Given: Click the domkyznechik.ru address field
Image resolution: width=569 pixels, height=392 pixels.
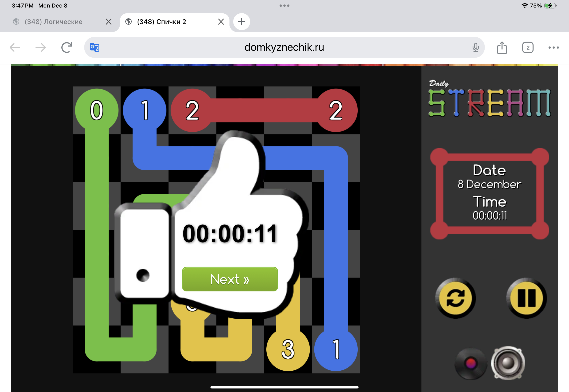Looking at the screenshot, I should (284, 47).
